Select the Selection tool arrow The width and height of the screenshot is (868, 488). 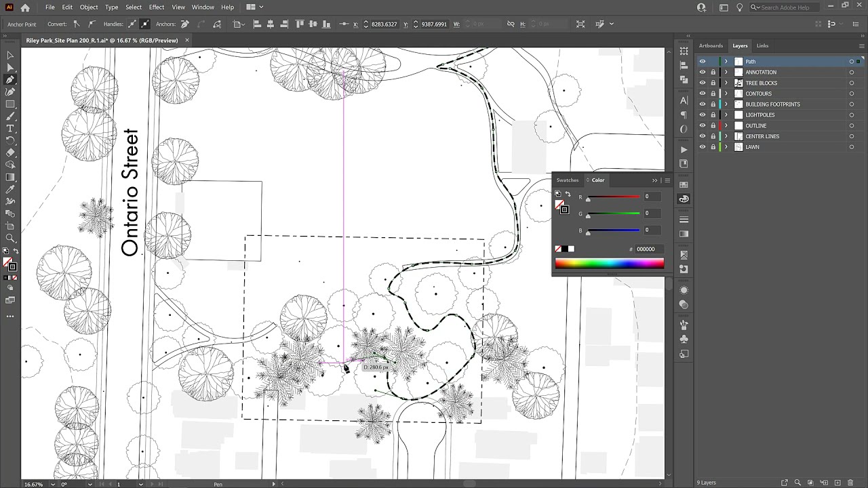coord(10,56)
